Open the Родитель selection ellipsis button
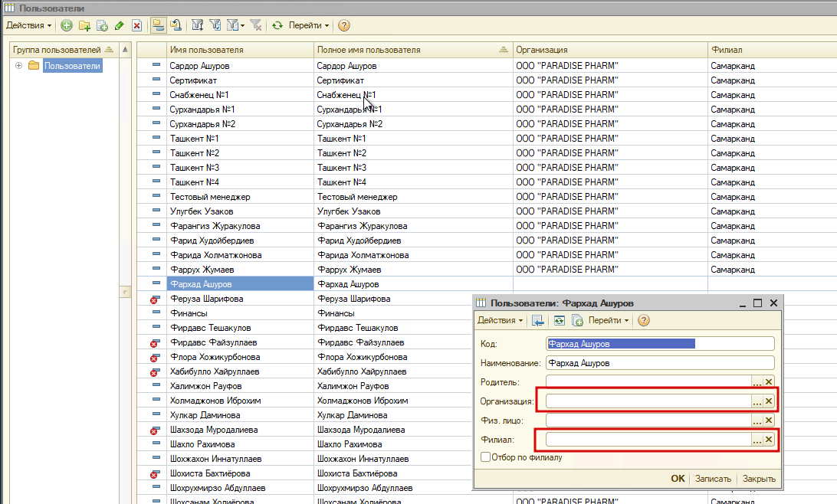The height and width of the screenshot is (504, 837). click(757, 382)
